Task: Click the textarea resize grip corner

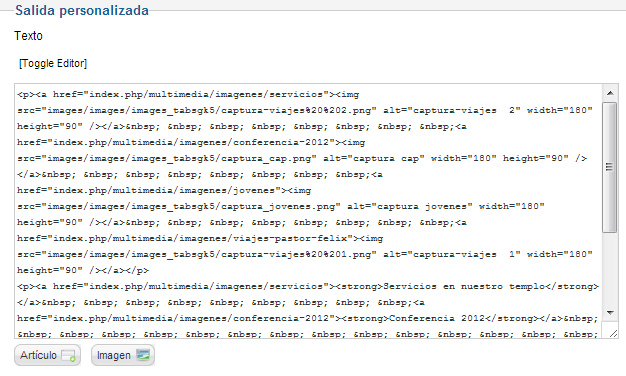Action: (613, 333)
